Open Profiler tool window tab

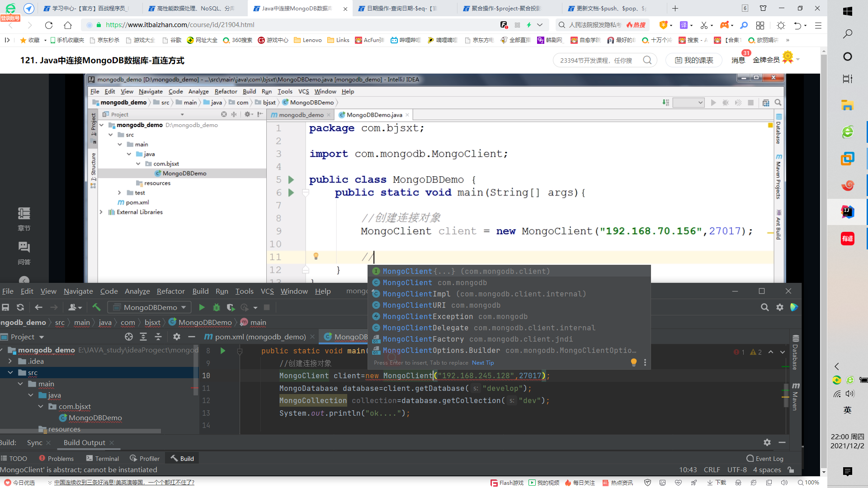click(x=145, y=458)
